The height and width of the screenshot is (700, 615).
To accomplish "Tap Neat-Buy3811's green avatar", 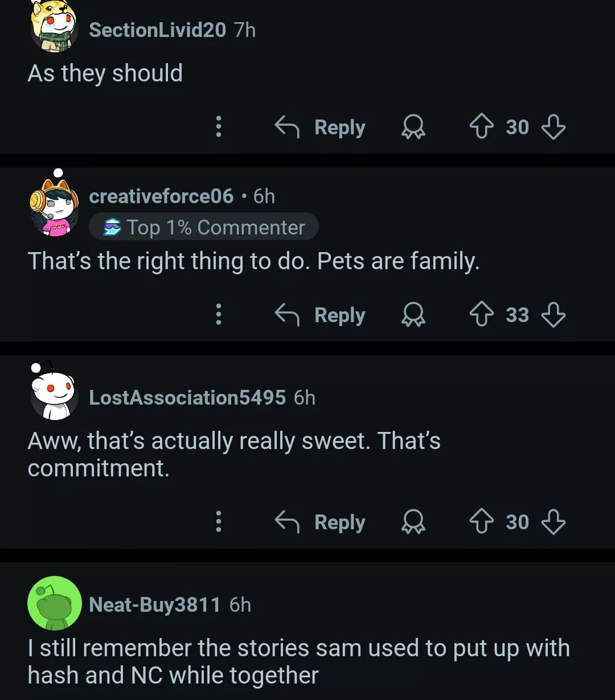I will click(x=55, y=603).
